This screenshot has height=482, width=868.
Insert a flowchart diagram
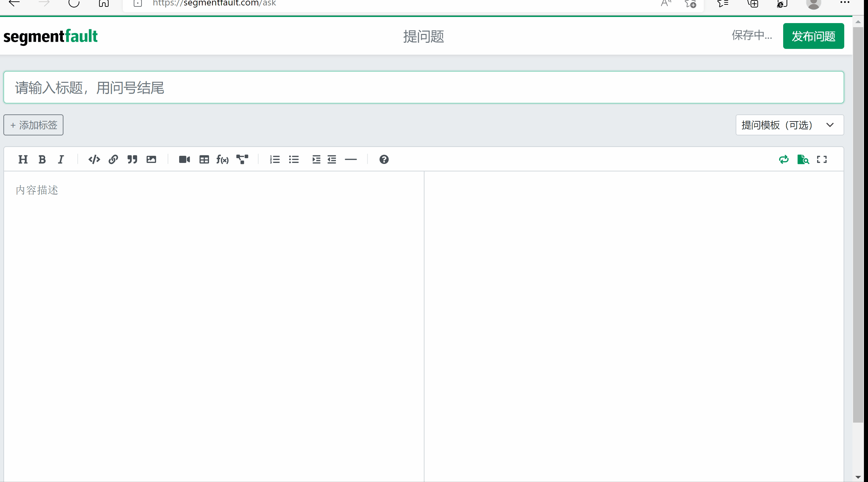(242, 159)
